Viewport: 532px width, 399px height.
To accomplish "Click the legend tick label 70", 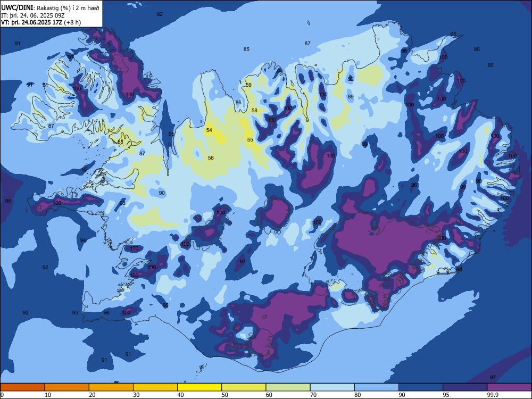I will pyautogui.click(x=313, y=395).
